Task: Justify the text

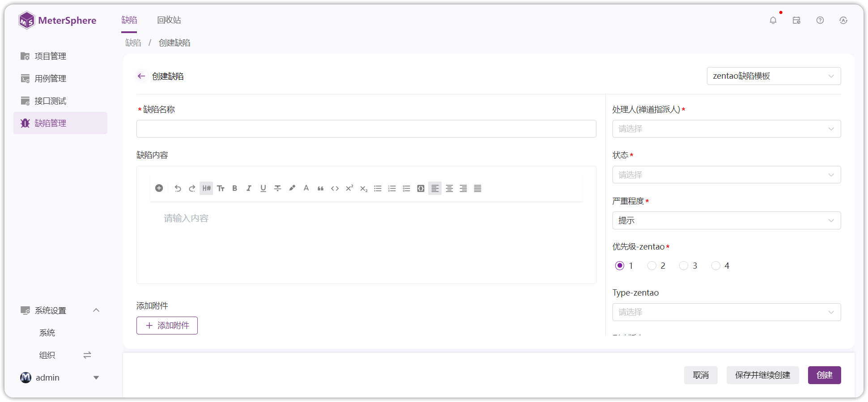Action: [478, 188]
